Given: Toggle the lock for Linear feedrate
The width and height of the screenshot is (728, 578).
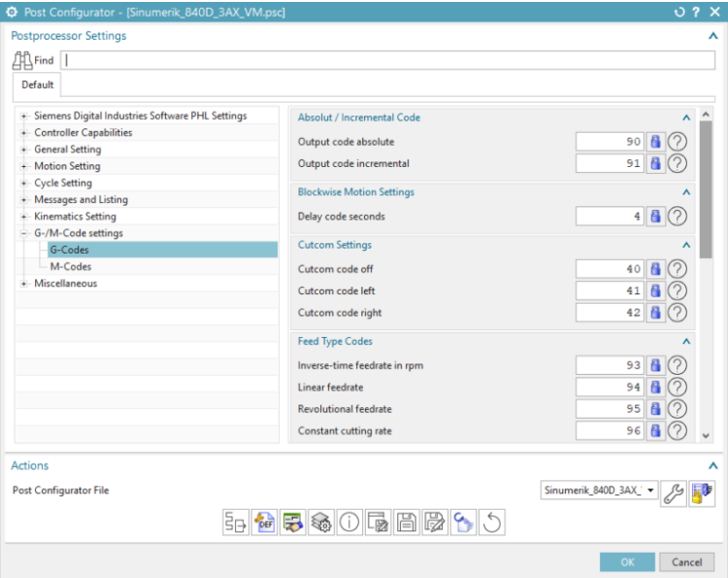Looking at the screenshot, I should click(x=656, y=388).
